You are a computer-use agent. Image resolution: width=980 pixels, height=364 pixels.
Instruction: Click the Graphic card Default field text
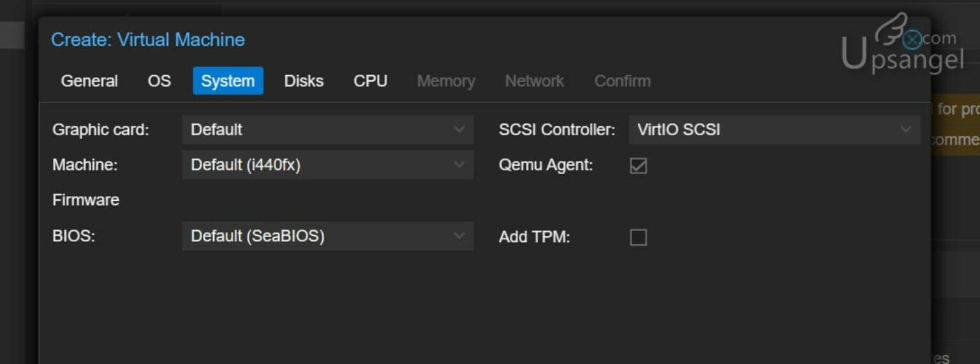pos(217,129)
